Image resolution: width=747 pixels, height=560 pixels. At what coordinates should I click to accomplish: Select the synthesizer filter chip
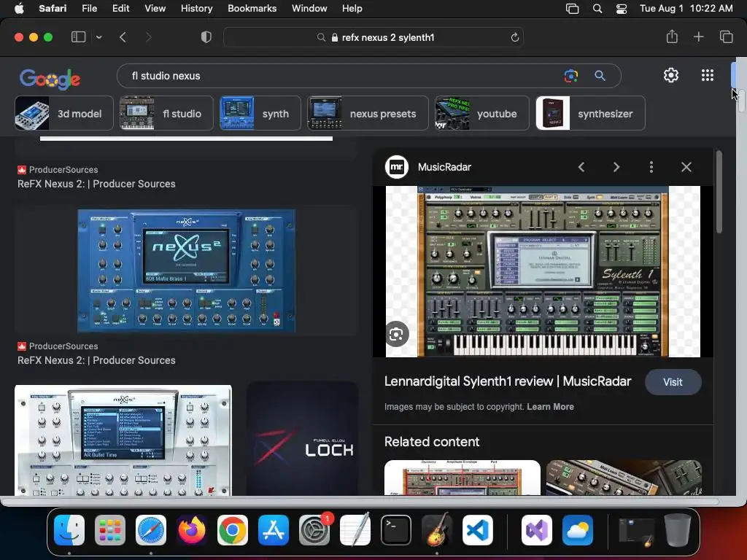[590, 113]
